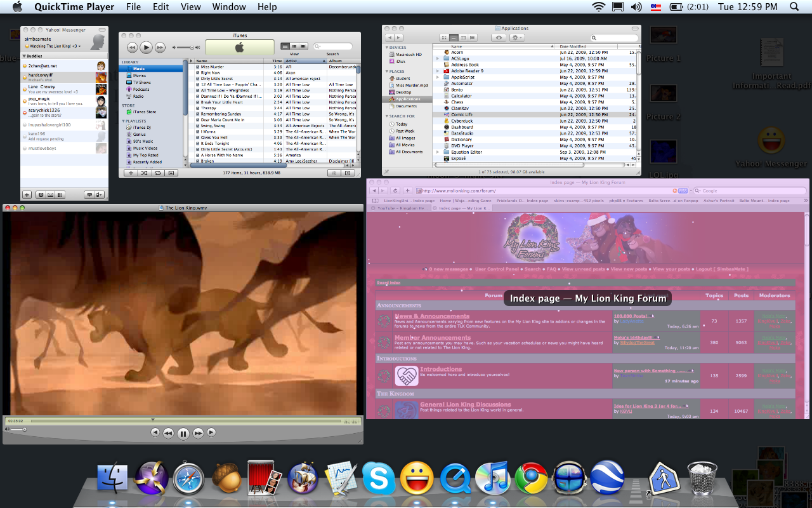
Task: Play music with the iTunes play button
Action: click(x=146, y=47)
